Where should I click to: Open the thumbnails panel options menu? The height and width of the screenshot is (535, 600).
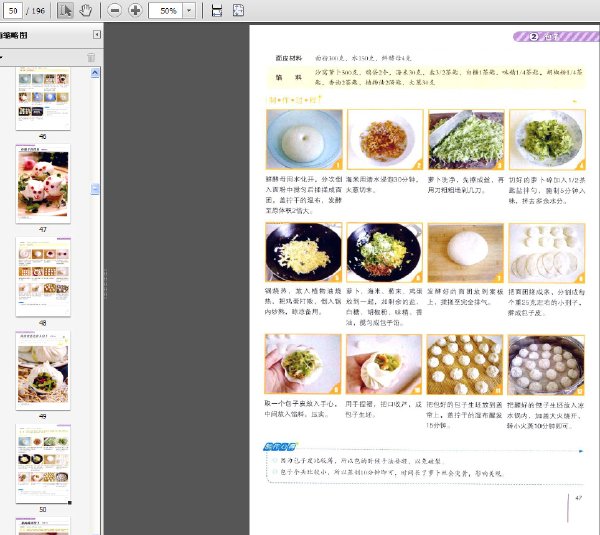click(x=1, y=57)
